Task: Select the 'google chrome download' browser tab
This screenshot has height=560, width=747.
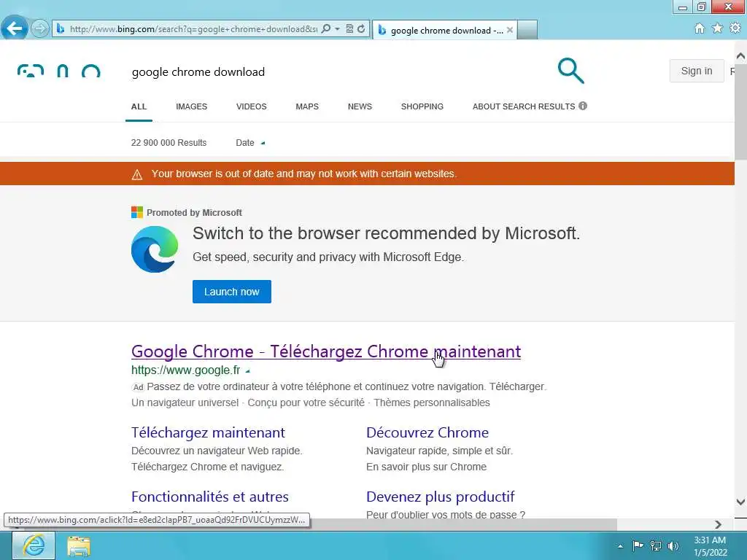Action: (444, 30)
